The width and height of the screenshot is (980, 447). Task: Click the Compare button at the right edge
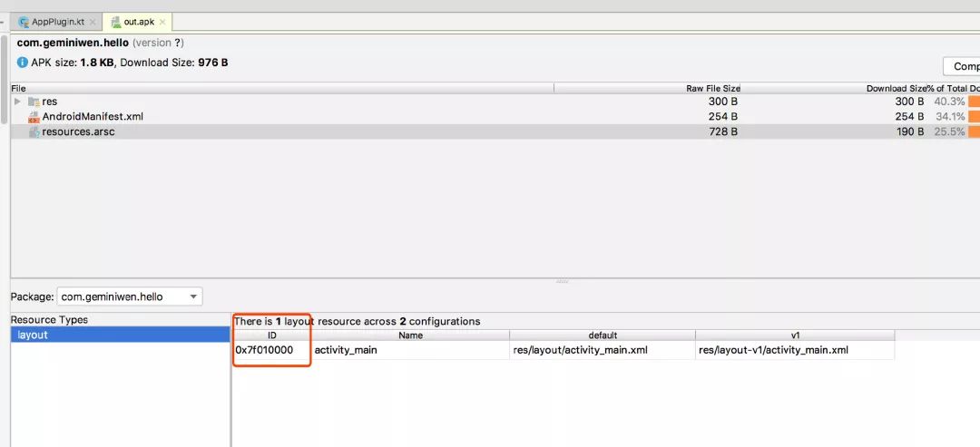961,66
